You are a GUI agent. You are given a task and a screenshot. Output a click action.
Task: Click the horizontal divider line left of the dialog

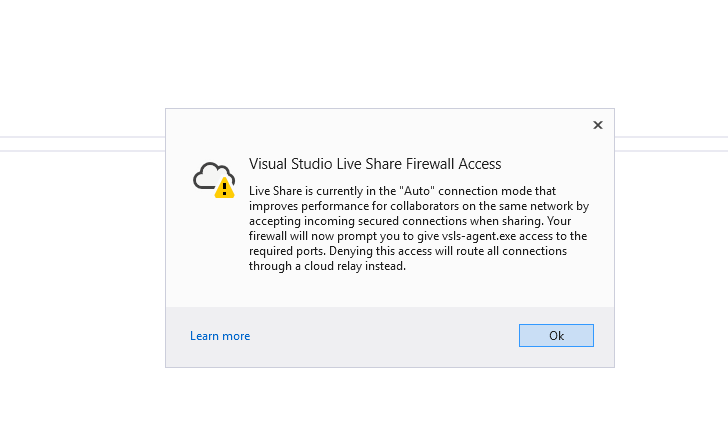[83, 137]
